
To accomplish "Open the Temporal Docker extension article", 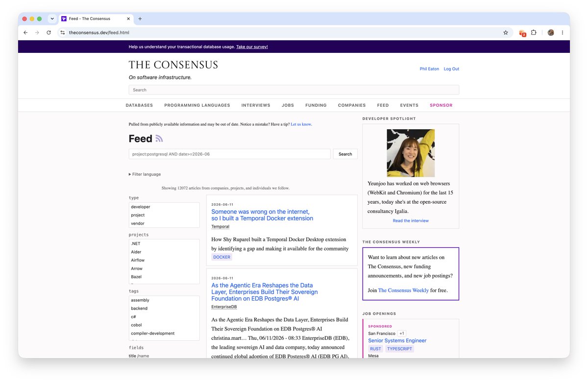I will click(x=262, y=215).
